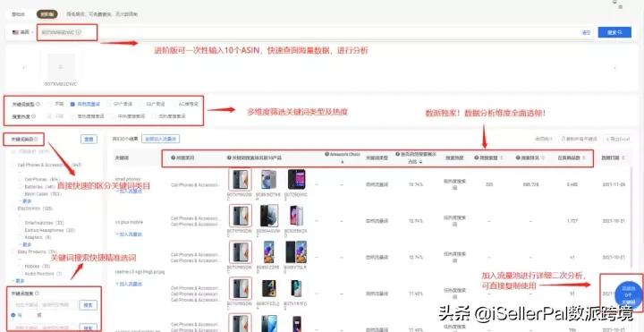
Task: Click the 清空 clear link beside search
Action: coord(586,32)
